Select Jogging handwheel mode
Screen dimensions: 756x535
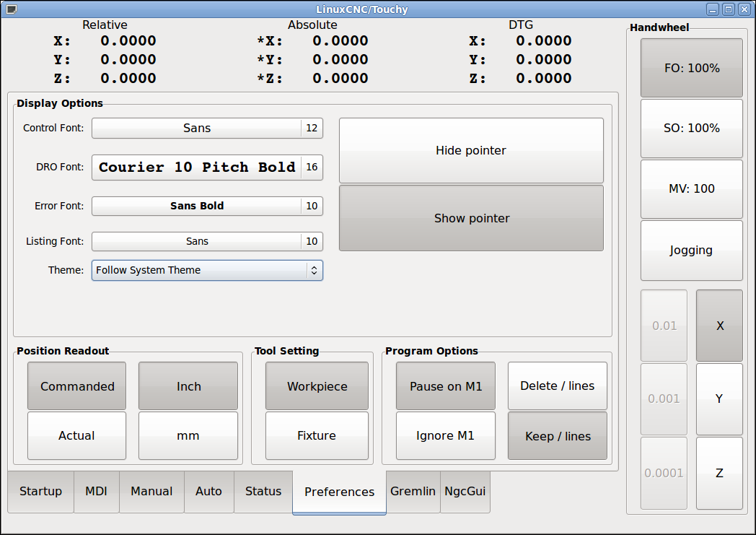click(x=691, y=251)
